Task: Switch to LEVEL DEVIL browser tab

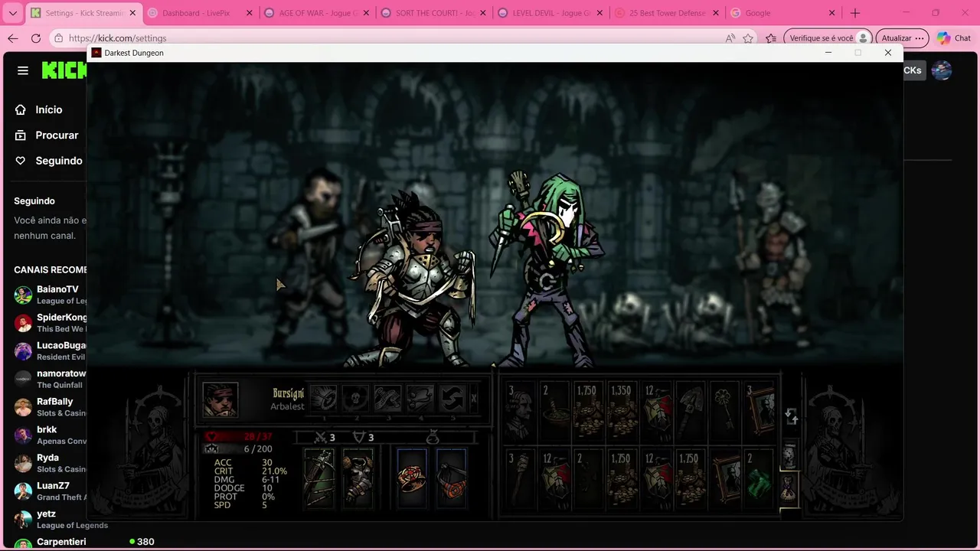Action: coord(550,13)
